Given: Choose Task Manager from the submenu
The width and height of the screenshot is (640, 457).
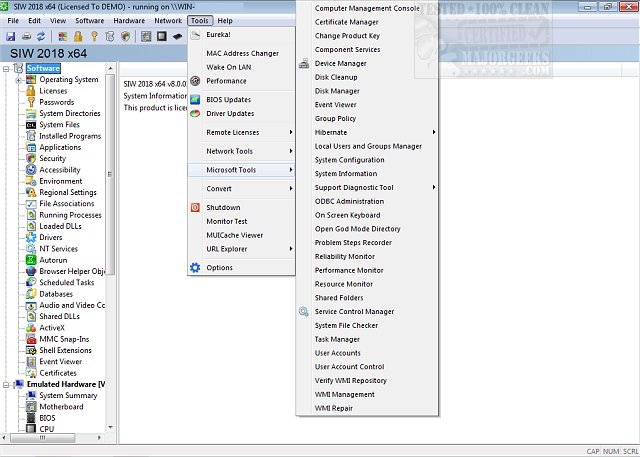Looking at the screenshot, I should coord(337,339).
